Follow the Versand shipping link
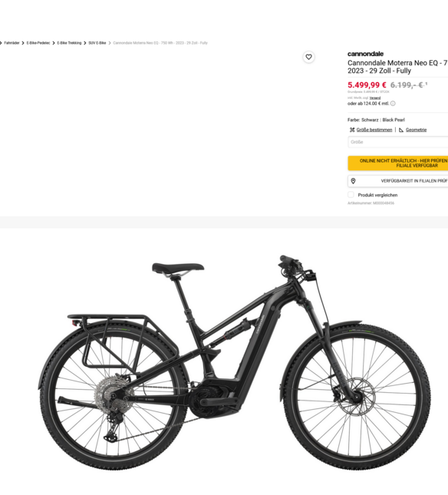The image size is (448, 495). 375,98
